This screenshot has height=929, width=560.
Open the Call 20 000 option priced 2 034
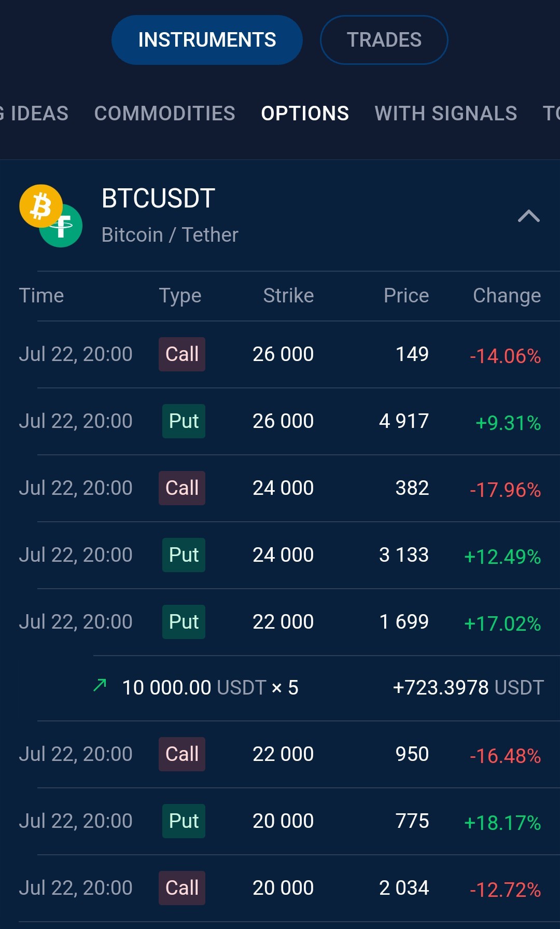280,888
